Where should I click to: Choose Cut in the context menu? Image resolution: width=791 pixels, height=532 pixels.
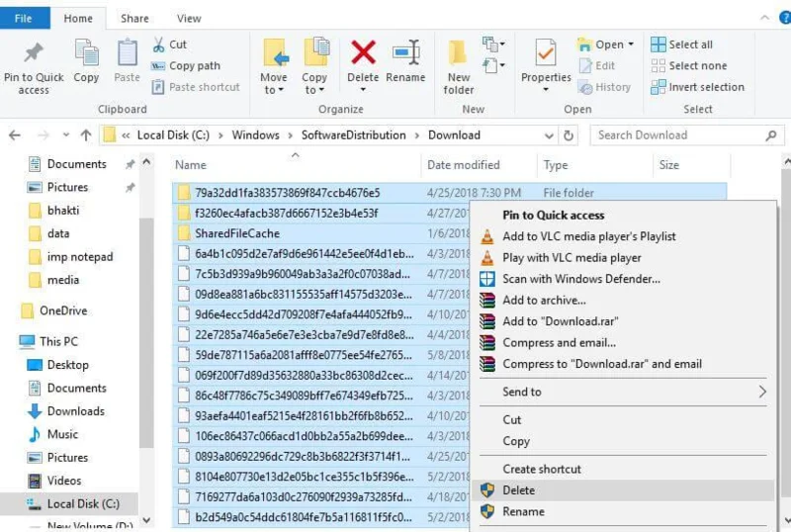click(x=623, y=420)
